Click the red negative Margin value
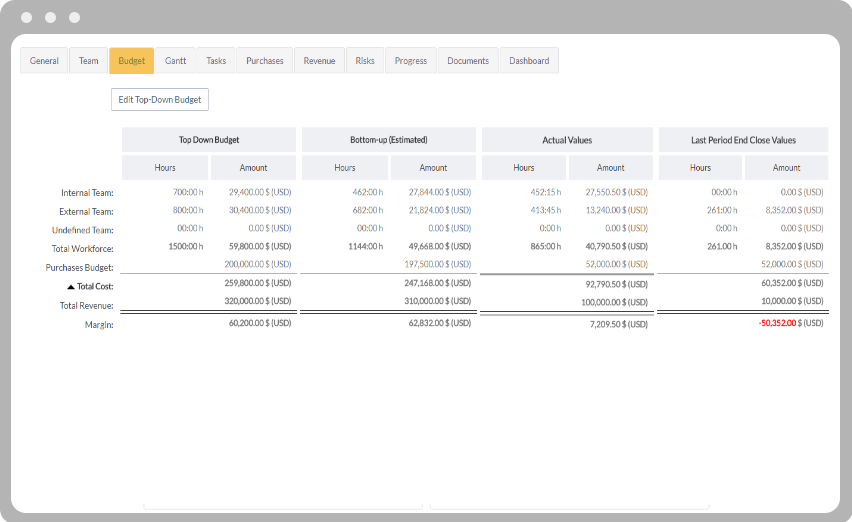852x522 pixels. point(791,324)
